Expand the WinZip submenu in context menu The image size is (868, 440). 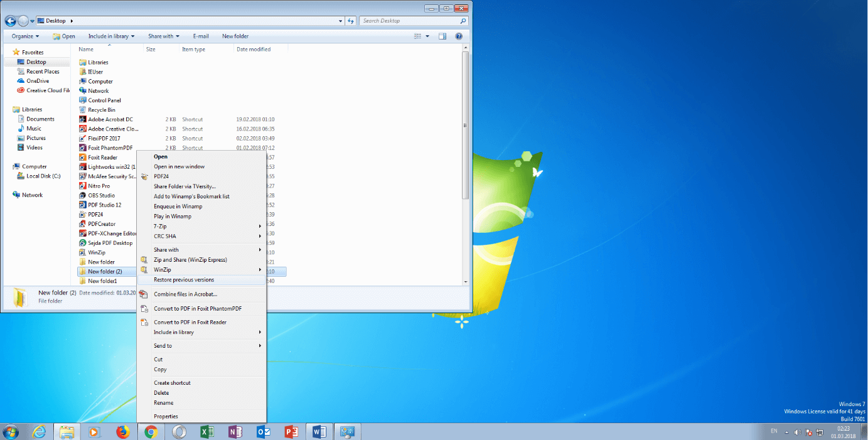pyautogui.click(x=201, y=270)
